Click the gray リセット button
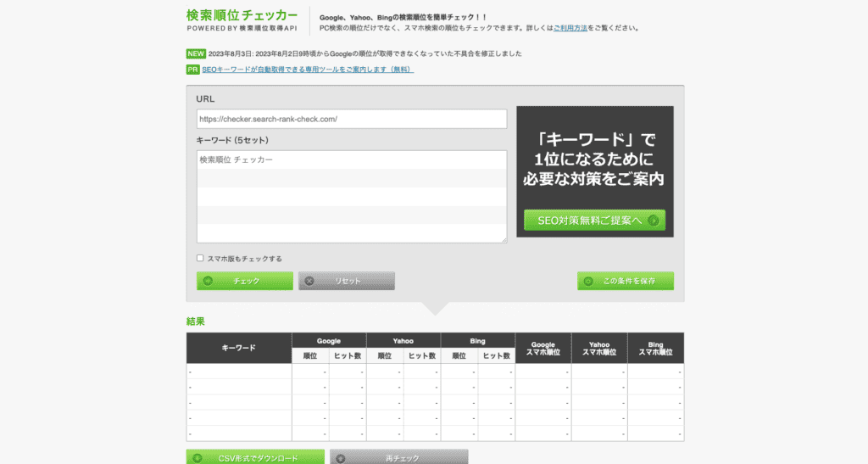Image resolution: width=868 pixels, height=464 pixels. click(347, 281)
